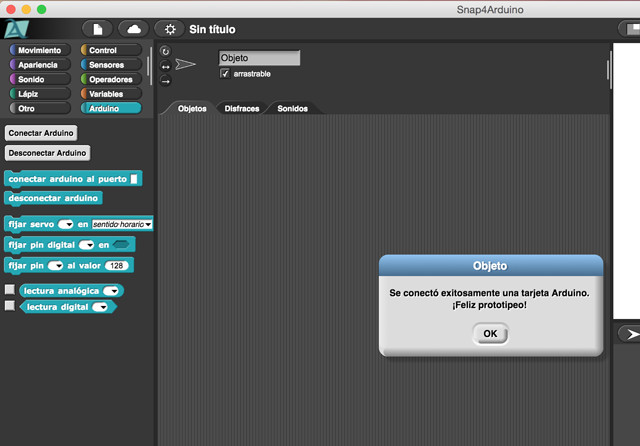Set rotation style to don't rotate
Image resolution: width=640 pixels, height=446 pixels.
coord(165,81)
